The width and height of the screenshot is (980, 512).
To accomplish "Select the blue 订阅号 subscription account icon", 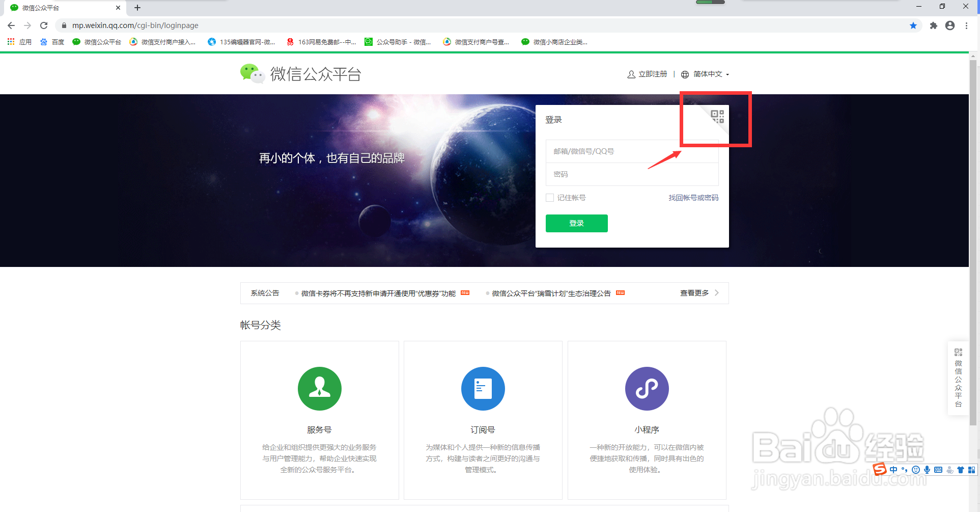I will [482, 389].
